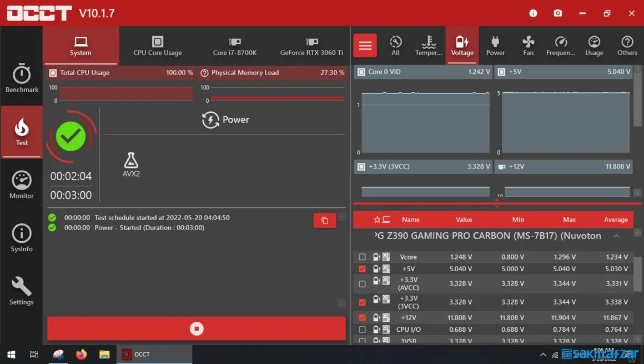Open the SysInfo section
The height and width of the screenshot is (364, 644).
tap(21, 238)
